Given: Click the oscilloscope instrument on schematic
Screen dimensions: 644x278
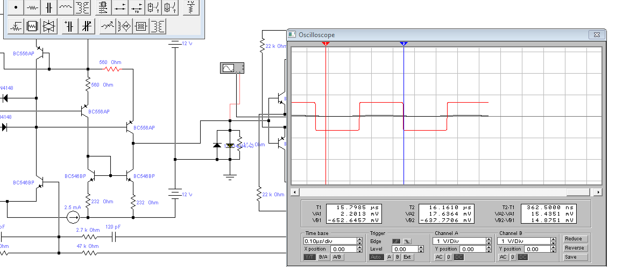Looking at the screenshot, I should [232, 68].
